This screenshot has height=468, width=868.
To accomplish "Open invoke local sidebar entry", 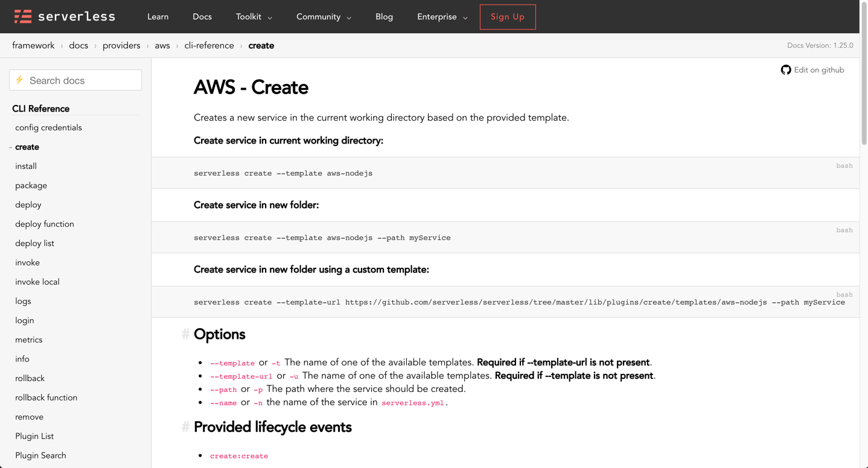I will click(37, 282).
